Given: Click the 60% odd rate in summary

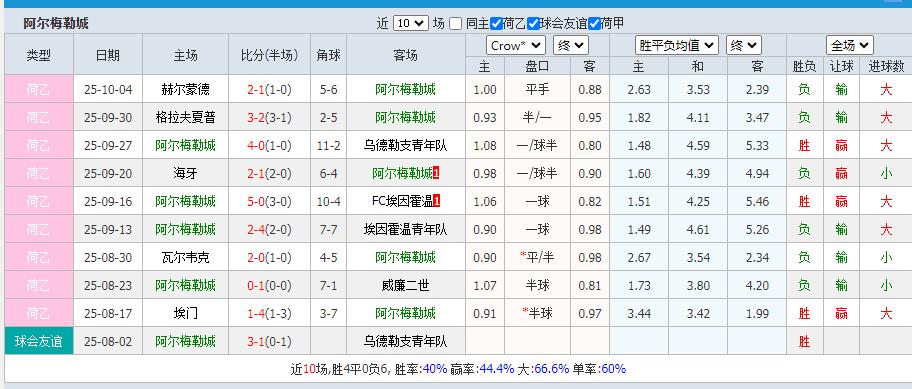Looking at the screenshot, I should pyautogui.click(x=613, y=369).
